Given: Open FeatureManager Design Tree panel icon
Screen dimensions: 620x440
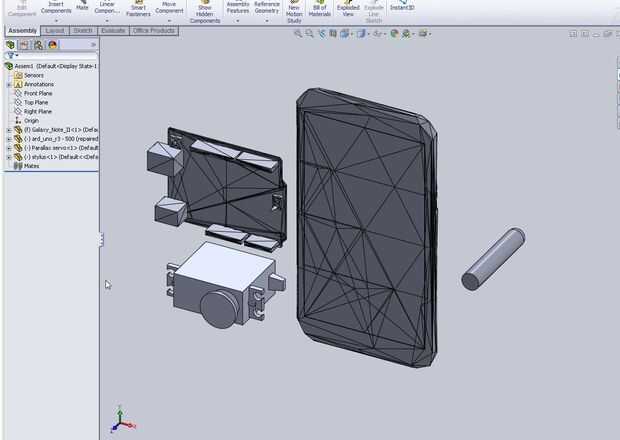Looking at the screenshot, I should pos(10,45).
